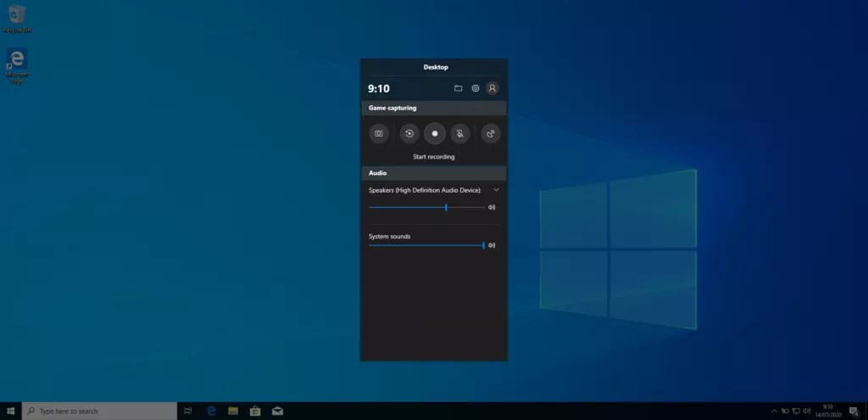
Task: Open the Xbox profile avatar icon
Action: coord(492,88)
